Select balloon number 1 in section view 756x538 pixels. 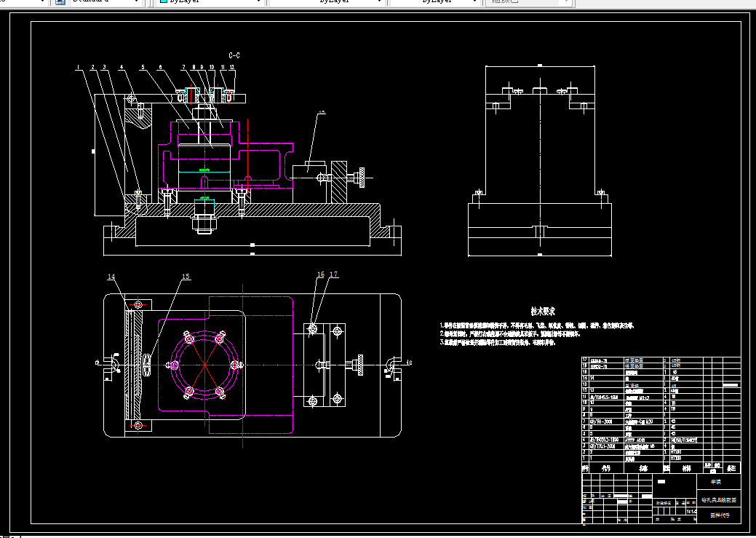click(79, 68)
